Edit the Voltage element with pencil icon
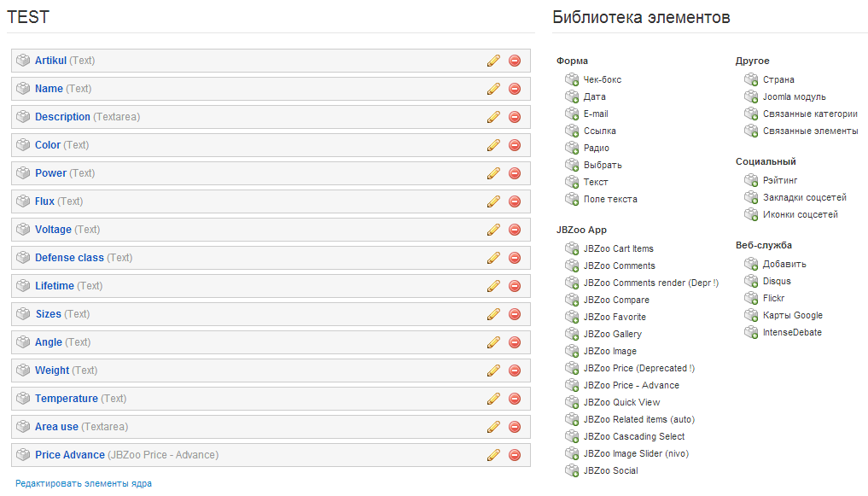868x496 pixels. pos(493,230)
